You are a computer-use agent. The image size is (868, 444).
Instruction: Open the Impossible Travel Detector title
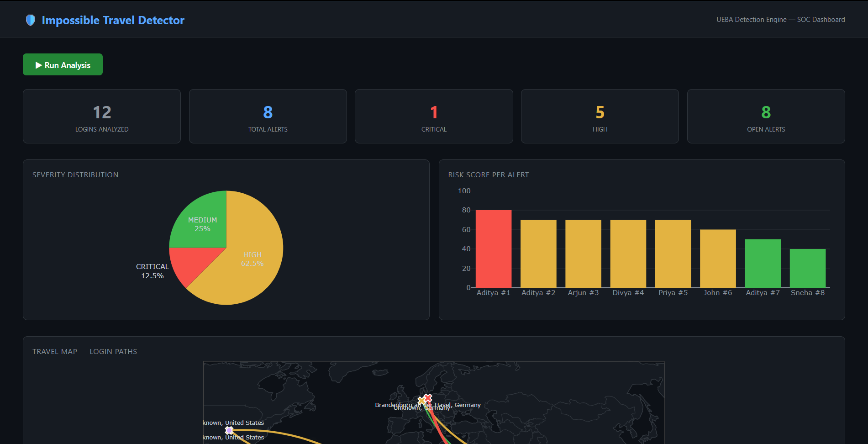[113, 20]
